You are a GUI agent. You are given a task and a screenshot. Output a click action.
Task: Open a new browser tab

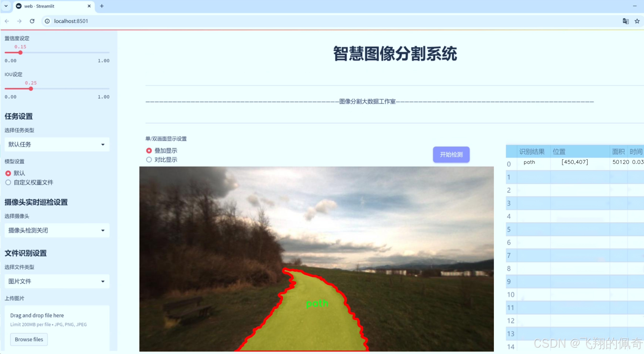tap(102, 6)
